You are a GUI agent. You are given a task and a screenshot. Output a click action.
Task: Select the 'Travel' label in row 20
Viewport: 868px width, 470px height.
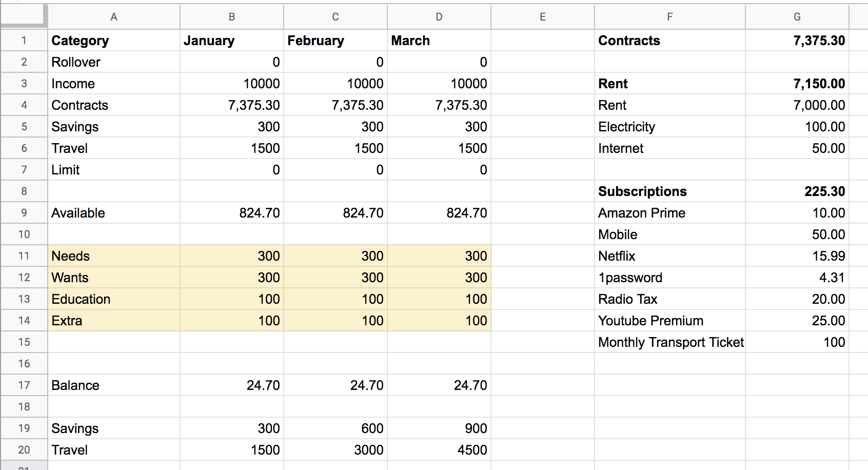pos(114,450)
